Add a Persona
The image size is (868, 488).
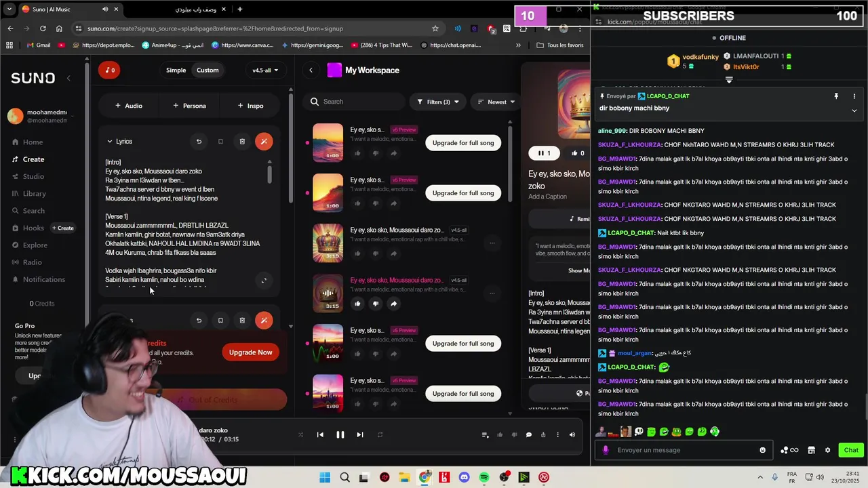[x=189, y=106]
